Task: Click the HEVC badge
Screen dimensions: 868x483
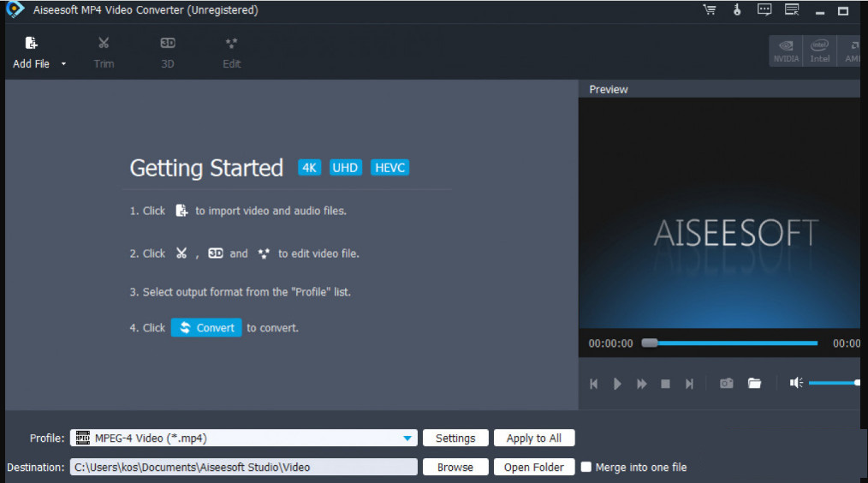Action: (x=389, y=167)
